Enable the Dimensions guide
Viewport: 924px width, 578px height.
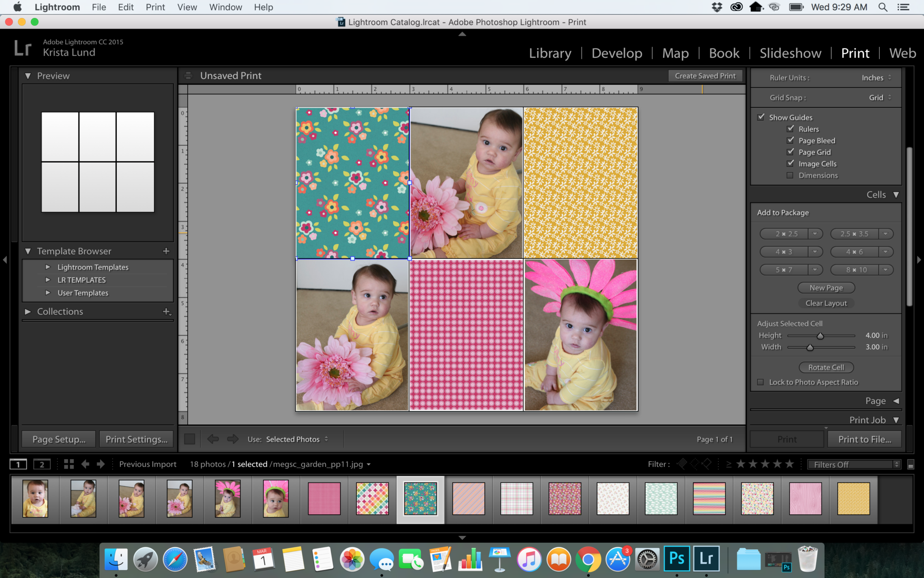[790, 175]
